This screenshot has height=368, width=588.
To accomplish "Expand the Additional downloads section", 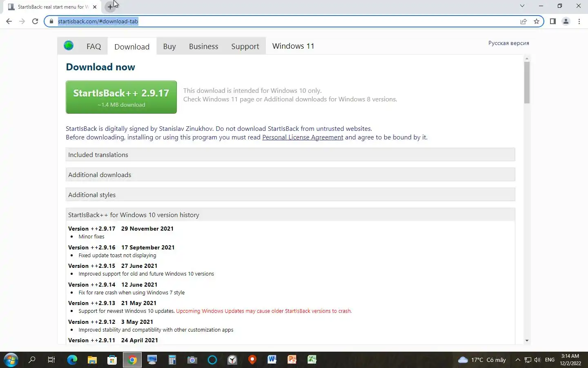I will 290,175.
